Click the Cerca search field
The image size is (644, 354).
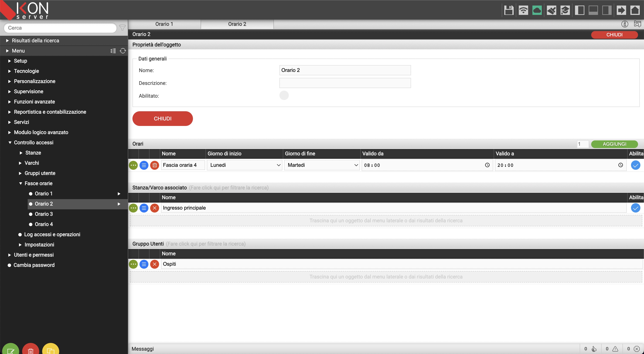pyautogui.click(x=60, y=28)
